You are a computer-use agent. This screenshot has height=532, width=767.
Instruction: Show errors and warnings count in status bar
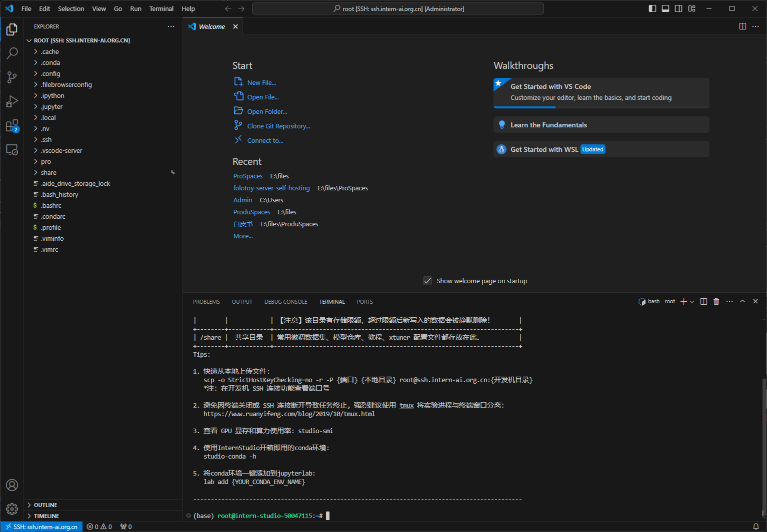(x=99, y=527)
